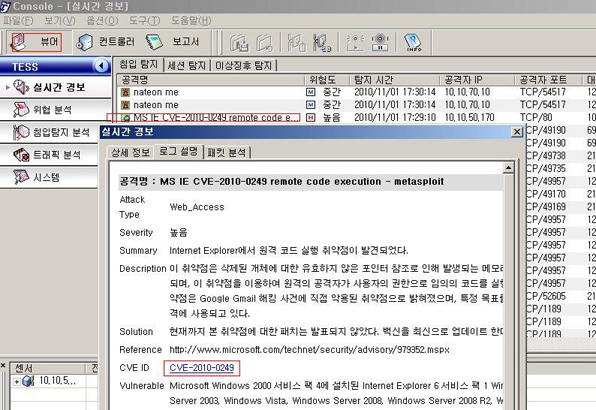
Task: Switch to the 세션 탐지 tab
Action: pyautogui.click(x=187, y=66)
